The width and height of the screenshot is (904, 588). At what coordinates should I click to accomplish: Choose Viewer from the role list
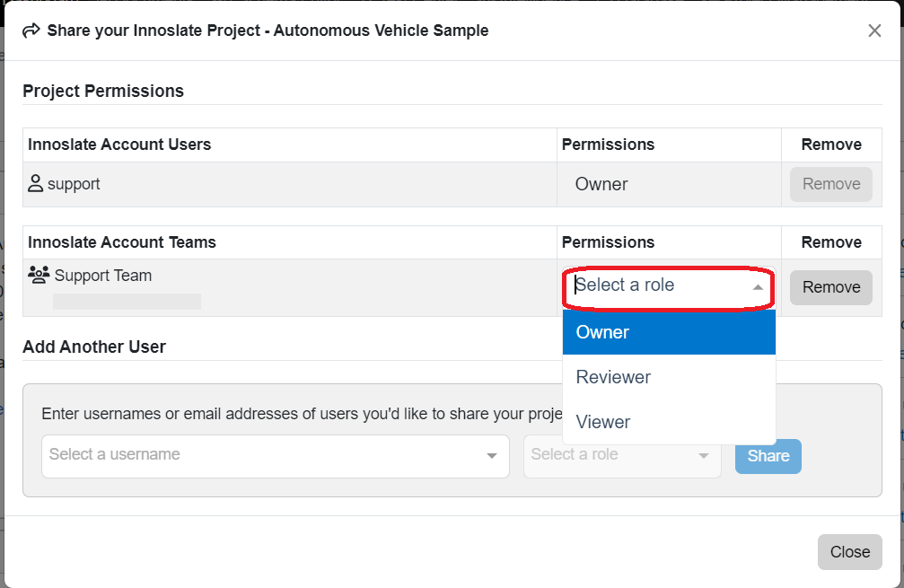click(x=669, y=422)
